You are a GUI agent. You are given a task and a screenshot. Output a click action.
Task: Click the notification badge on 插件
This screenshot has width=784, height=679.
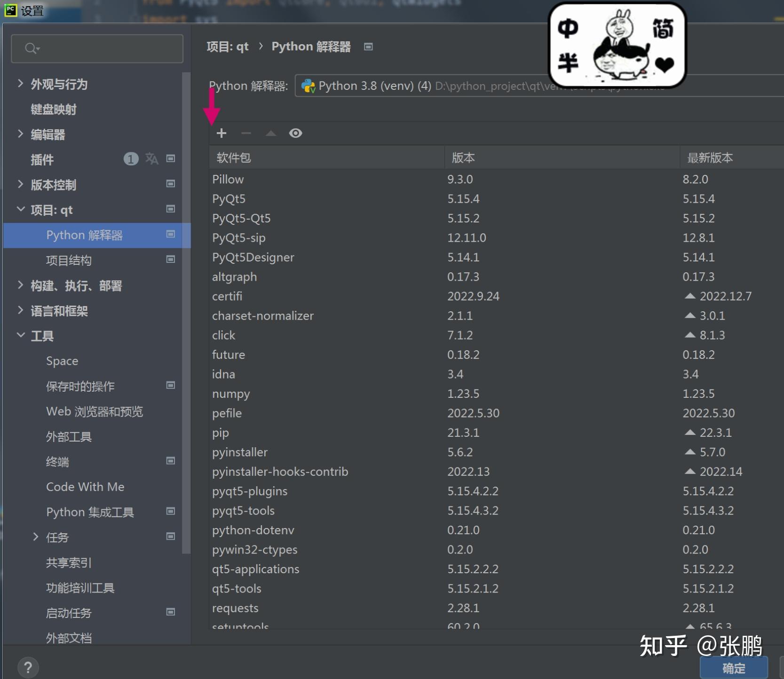click(130, 159)
